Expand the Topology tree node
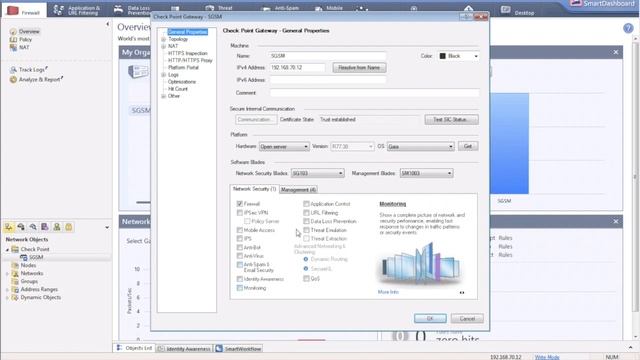Screen dimensions: 640x360 [x=163, y=40]
